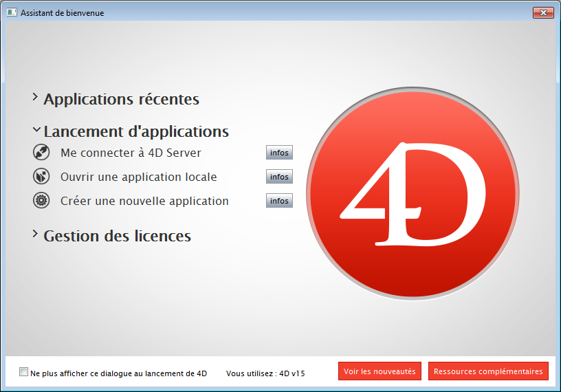Open Ressources complémentaires
Image resolution: width=561 pixels, height=392 pixels.
[x=488, y=371]
